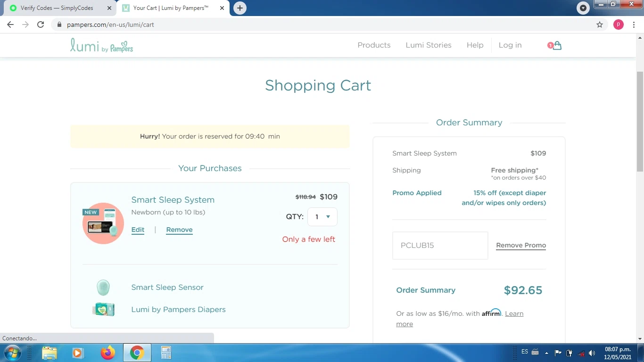644x362 pixels.
Task: Open the QTY quantity dropdown
Action: click(322, 217)
